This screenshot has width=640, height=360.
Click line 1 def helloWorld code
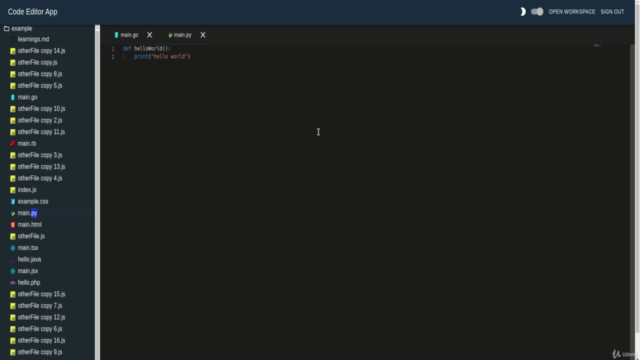tap(147, 49)
